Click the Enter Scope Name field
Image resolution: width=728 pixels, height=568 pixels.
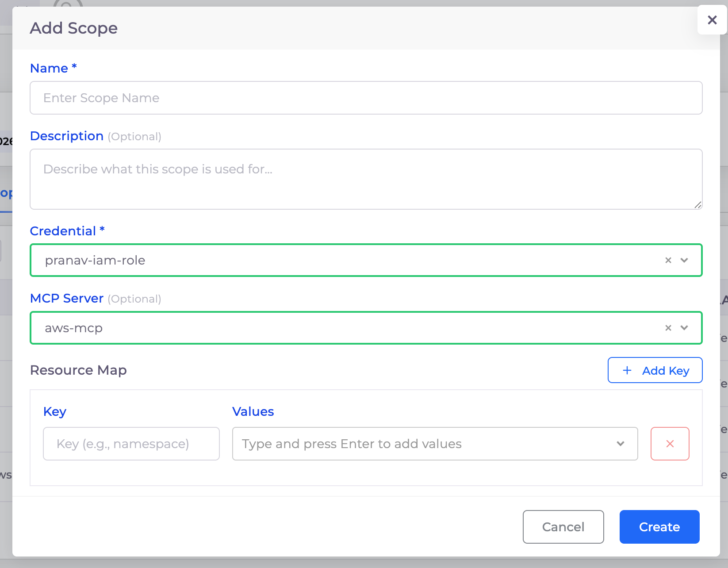[x=366, y=98]
